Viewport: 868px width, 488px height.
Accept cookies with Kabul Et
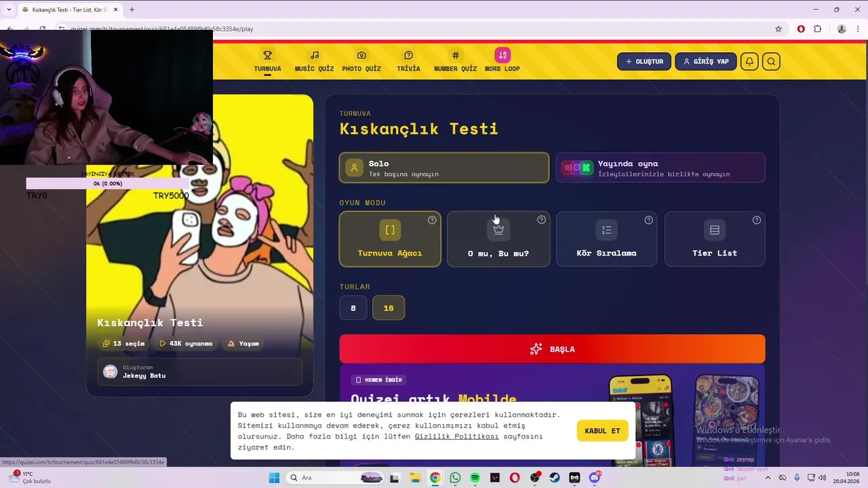602,431
